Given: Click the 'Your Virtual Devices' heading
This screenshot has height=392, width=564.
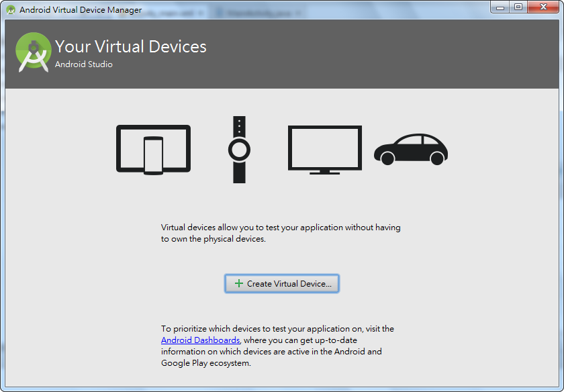Looking at the screenshot, I should [x=131, y=46].
